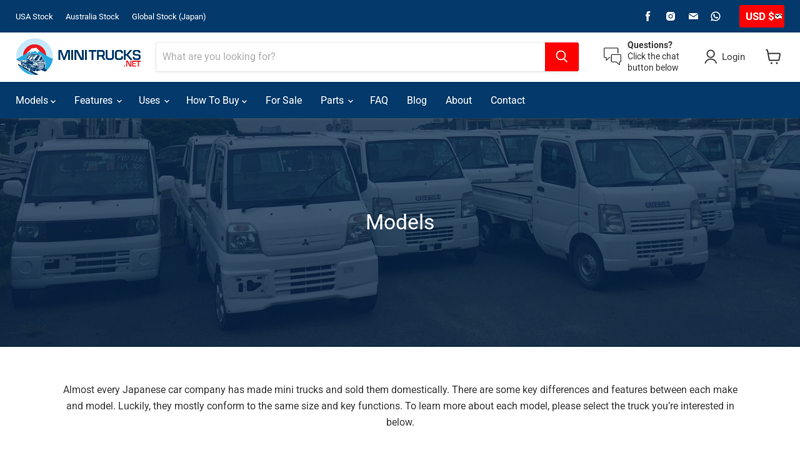Image resolution: width=800 pixels, height=450 pixels.
Task: Click the USA Stock link
Action: click(34, 16)
